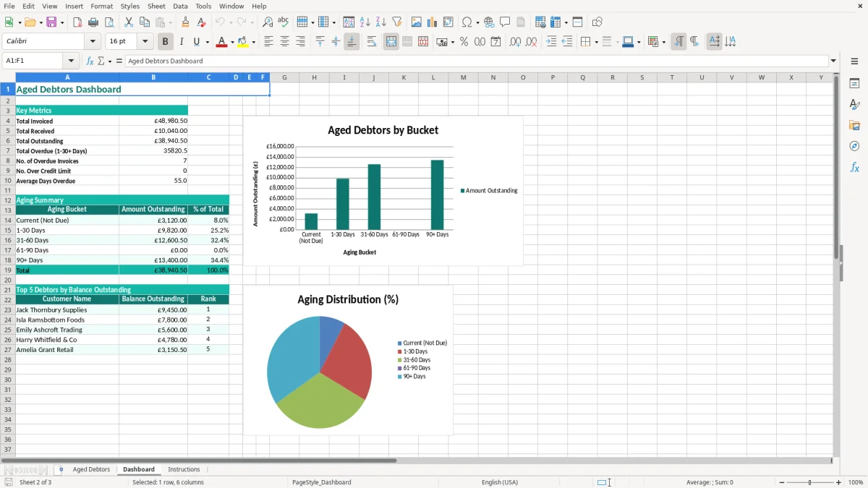Screen dimensions: 868x488
Task: Open Background Color dropdown arrow
Action: click(253, 42)
